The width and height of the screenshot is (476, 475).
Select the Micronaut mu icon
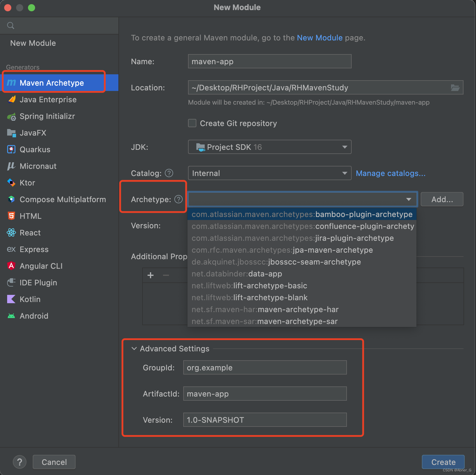(x=11, y=166)
